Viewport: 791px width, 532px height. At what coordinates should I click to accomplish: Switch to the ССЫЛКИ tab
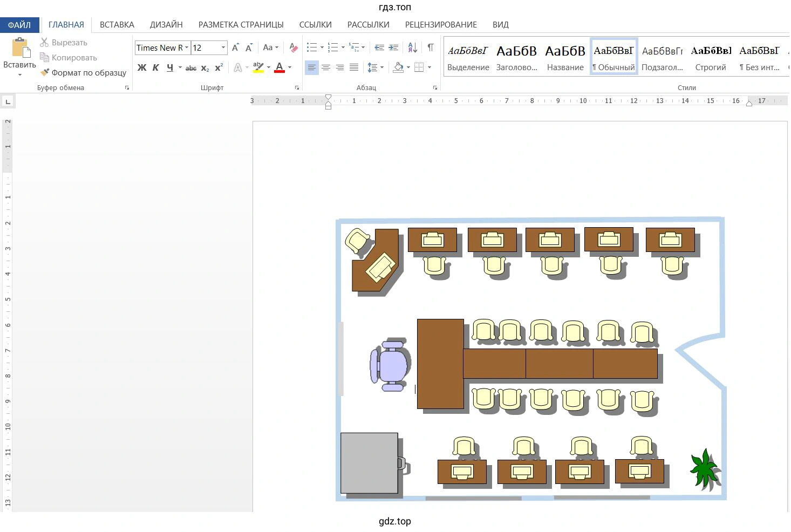coord(316,25)
